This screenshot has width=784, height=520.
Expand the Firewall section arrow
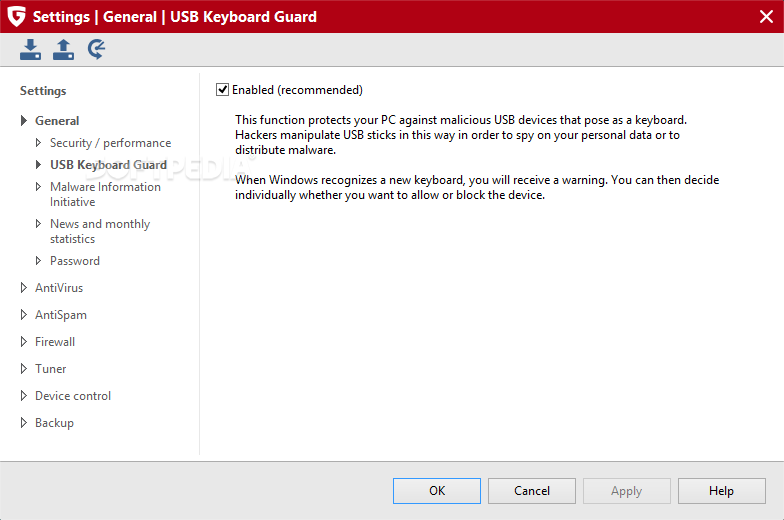24,342
